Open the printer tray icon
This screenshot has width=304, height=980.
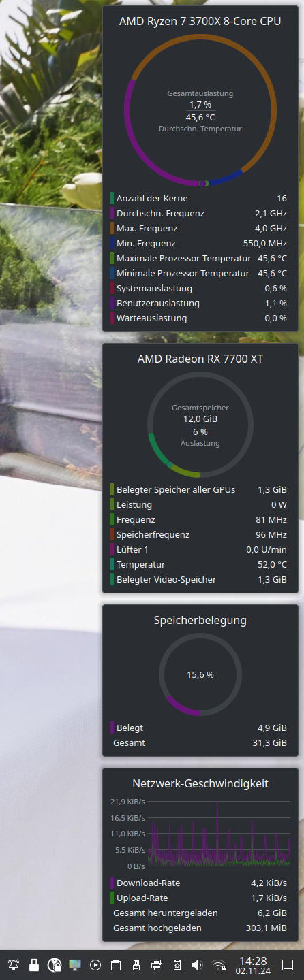(157, 965)
